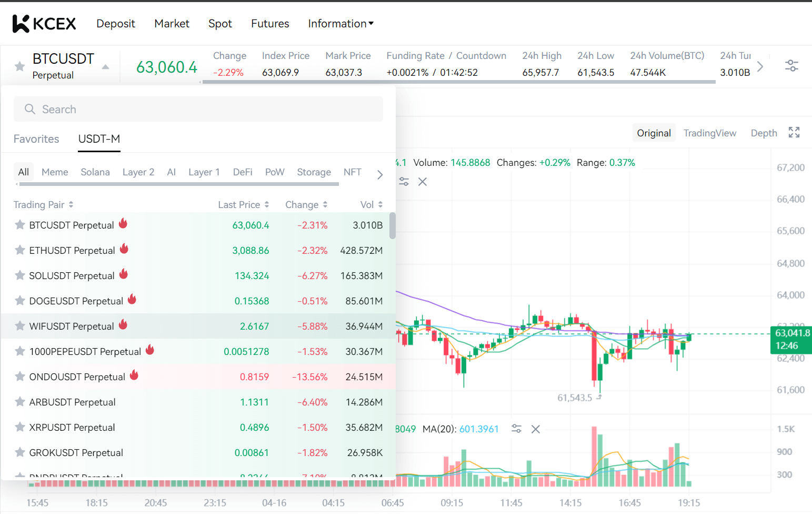Open the market filter settings icon top right
Screen dimensions: 812x514
click(791, 65)
